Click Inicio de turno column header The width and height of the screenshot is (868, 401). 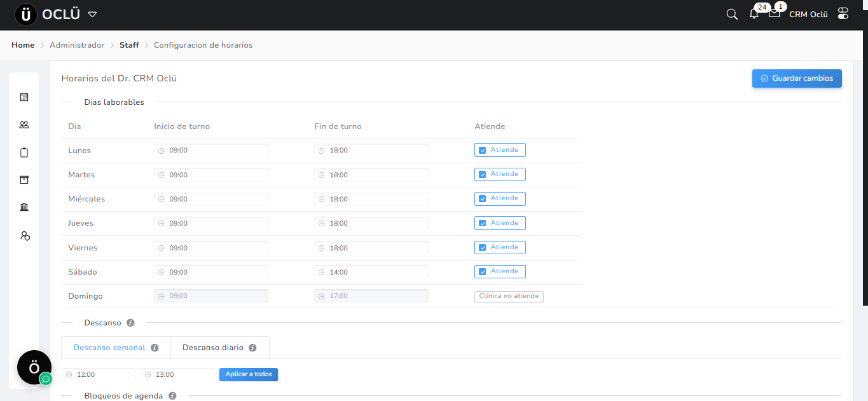coord(182,126)
